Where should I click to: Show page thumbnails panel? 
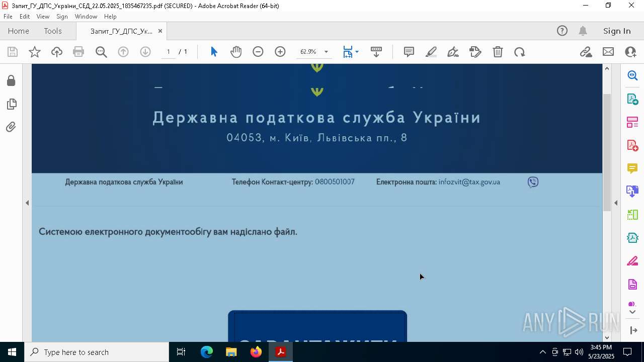[x=11, y=104]
